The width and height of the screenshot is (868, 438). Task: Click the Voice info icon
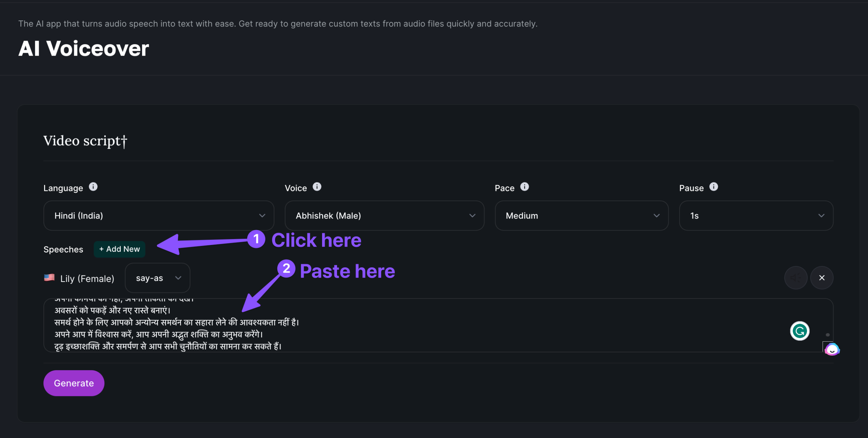317,187
